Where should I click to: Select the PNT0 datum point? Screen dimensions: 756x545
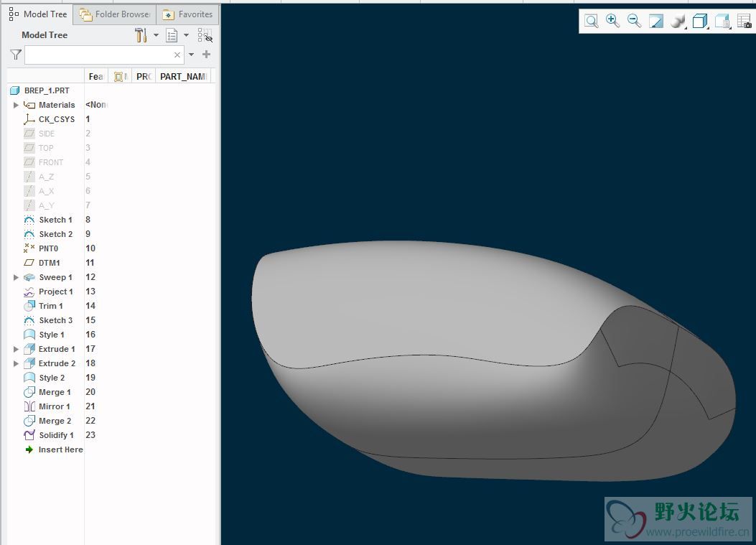click(48, 248)
